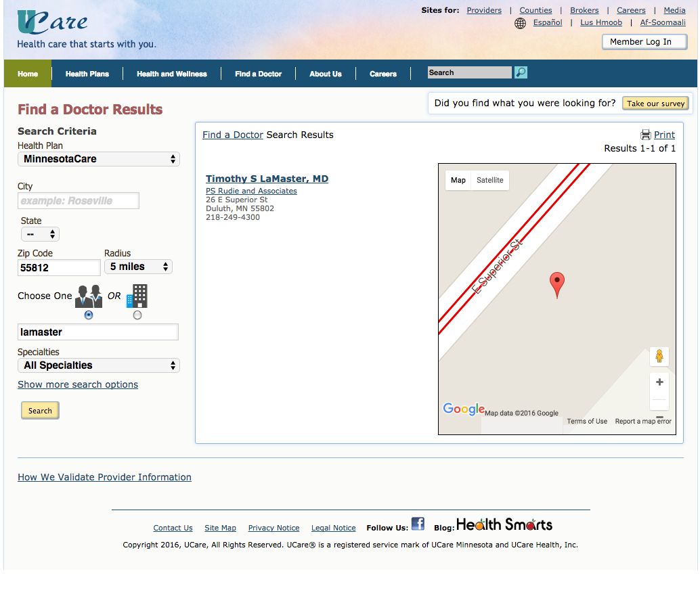The width and height of the screenshot is (700, 609).
Task: Open Contact Us footer link
Action: pyautogui.click(x=173, y=528)
